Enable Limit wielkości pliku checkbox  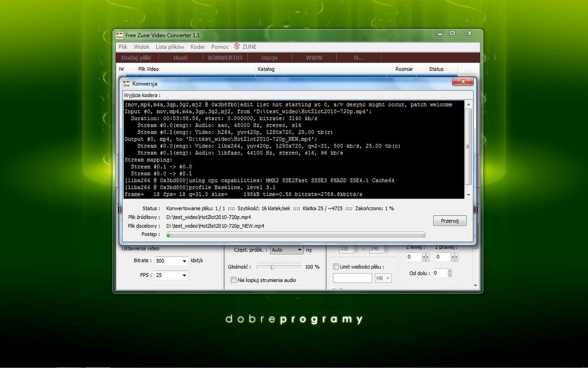pos(336,267)
